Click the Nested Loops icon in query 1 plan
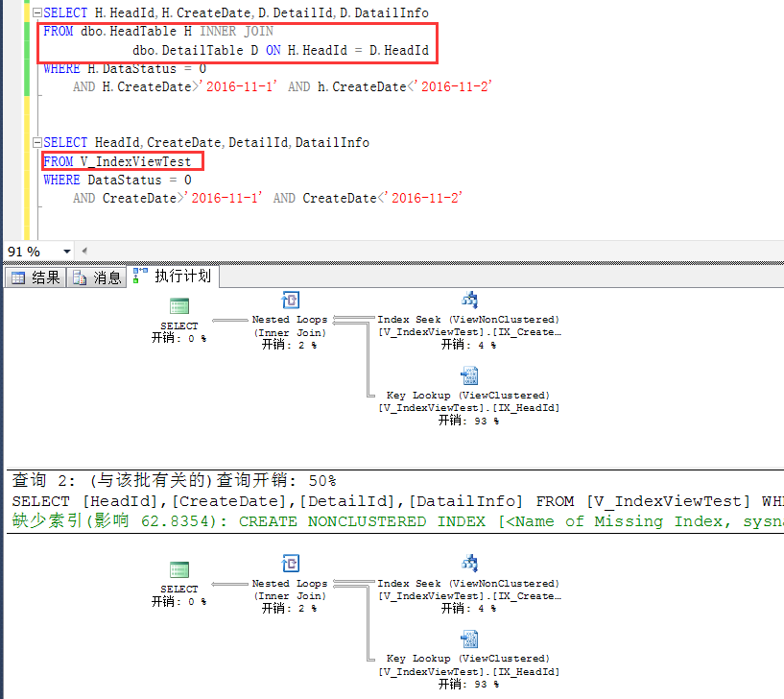Image resolution: width=784 pixels, height=699 pixels. [x=290, y=301]
